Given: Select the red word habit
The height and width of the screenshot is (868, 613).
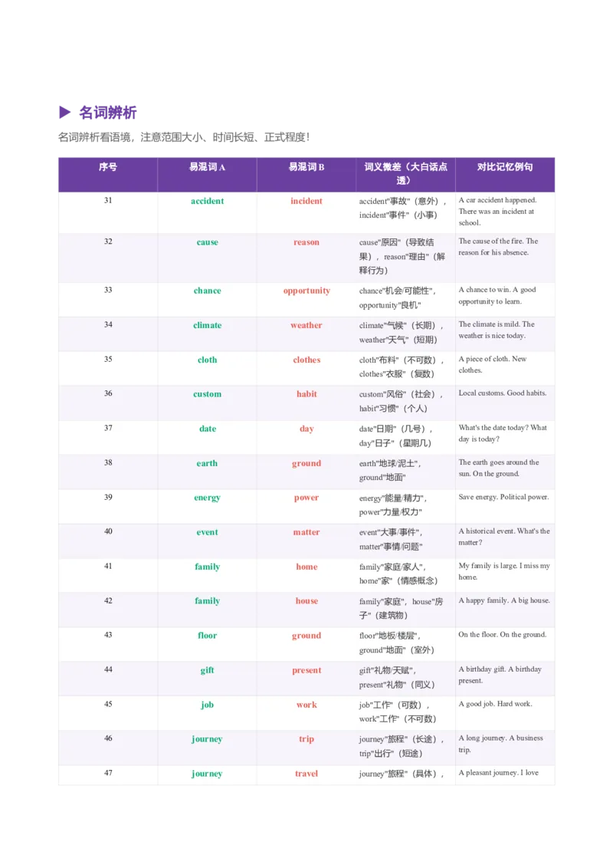Looking at the screenshot, I should coord(306,394).
